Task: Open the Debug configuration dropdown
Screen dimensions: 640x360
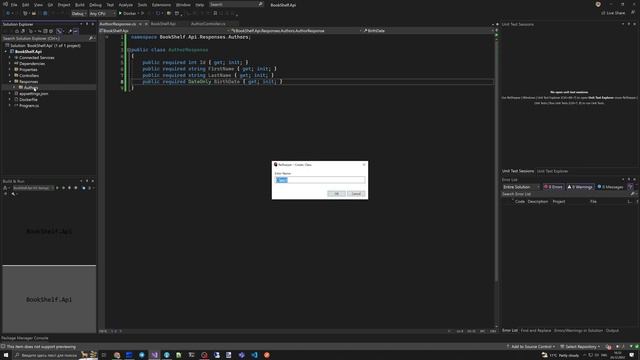Action: pyautogui.click(x=79, y=13)
